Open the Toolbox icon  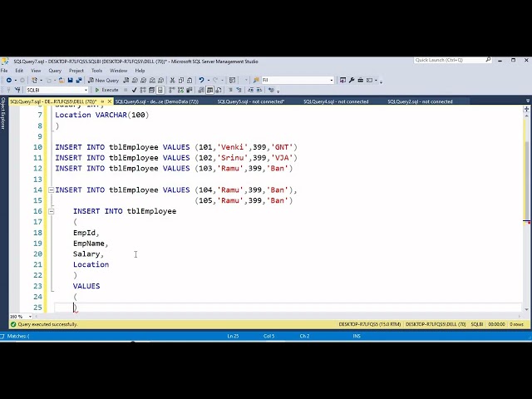[360, 81]
